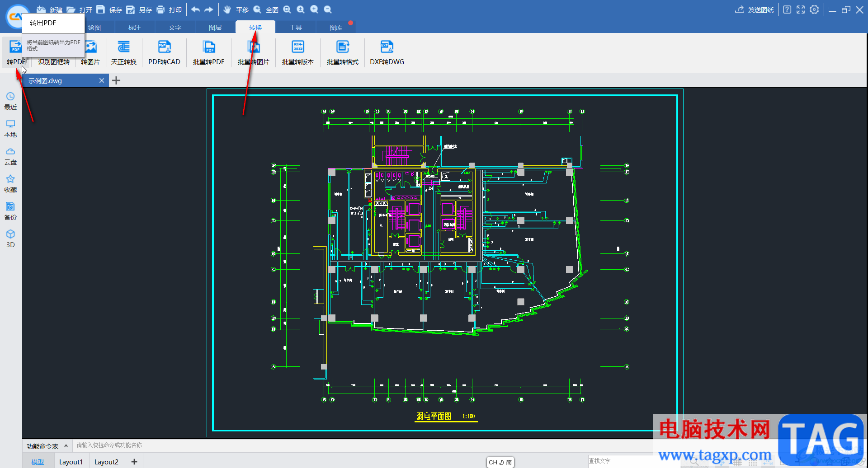Open the tools (工具) ribbon tab
Image resolution: width=868 pixels, height=468 pixels.
coord(296,28)
